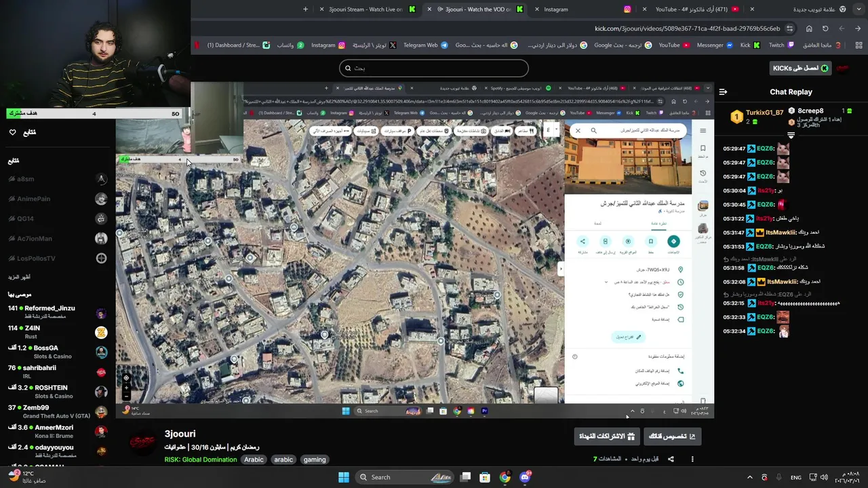Open the Dashboard / Stre... bookmark

pos(238,45)
